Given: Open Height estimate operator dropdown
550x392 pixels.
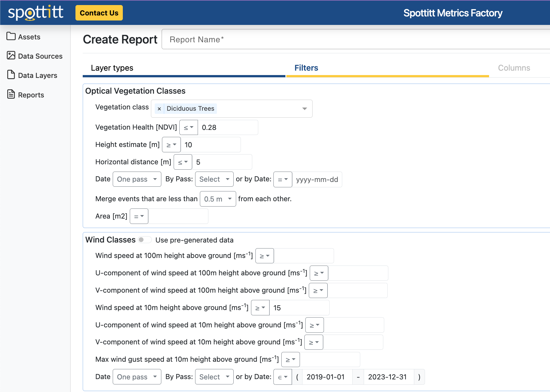Looking at the screenshot, I should tap(171, 145).
